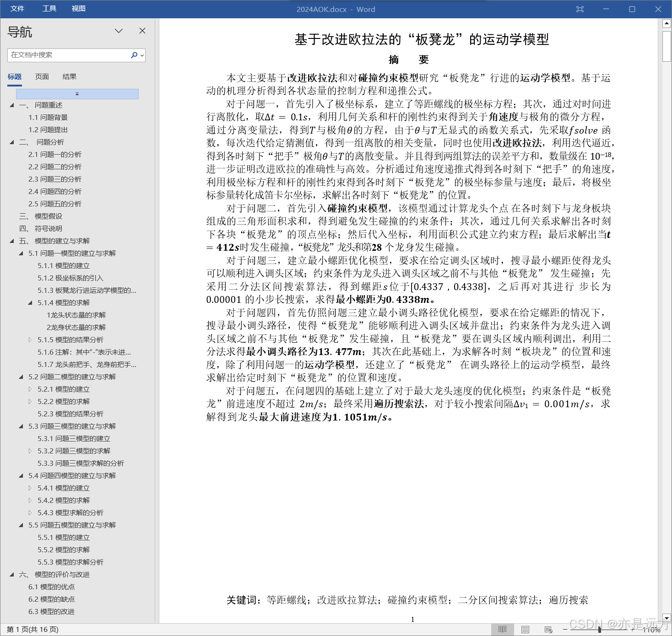Click the page count 第 1 页(共 16 页)
The width and height of the screenshot is (672, 636).
(x=33, y=630)
